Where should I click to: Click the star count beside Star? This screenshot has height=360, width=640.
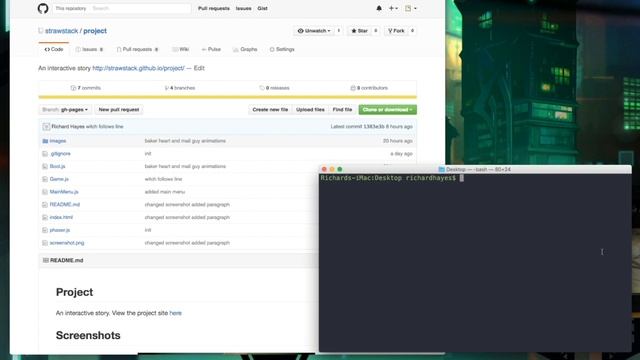coord(376,31)
